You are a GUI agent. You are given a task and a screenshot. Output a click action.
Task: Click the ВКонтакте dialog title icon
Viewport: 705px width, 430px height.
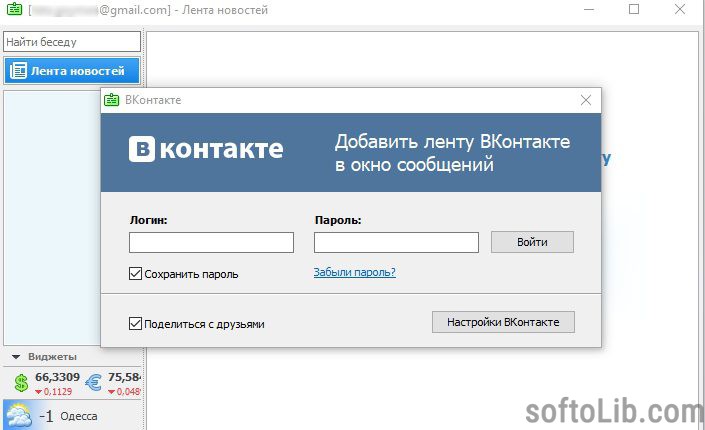tap(112, 100)
